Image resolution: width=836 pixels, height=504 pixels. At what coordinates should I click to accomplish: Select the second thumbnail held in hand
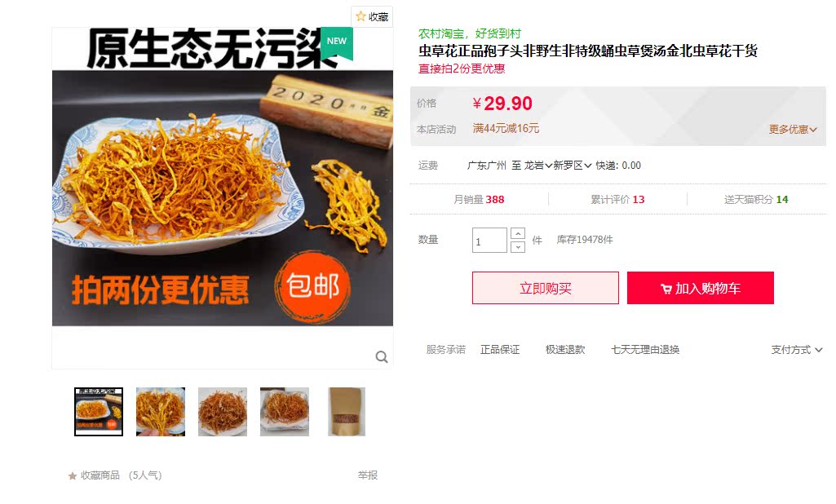161,412
